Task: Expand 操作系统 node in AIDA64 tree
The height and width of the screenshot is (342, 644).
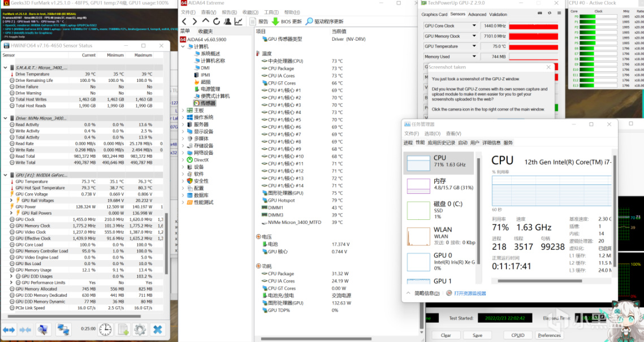Action: tap(183, 118)
